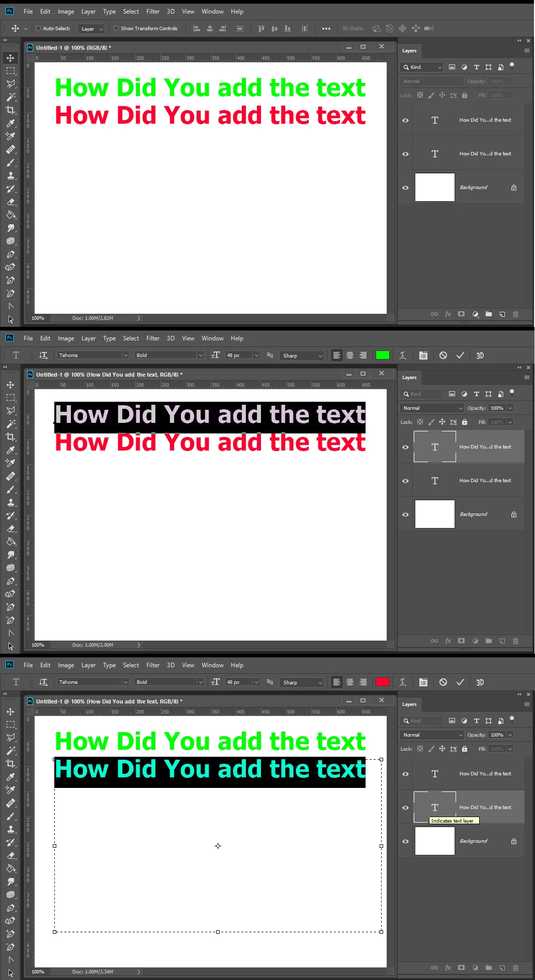Open Warp Text icon next to the green swatch
The image size is (535, 980).
click(403, 355)
